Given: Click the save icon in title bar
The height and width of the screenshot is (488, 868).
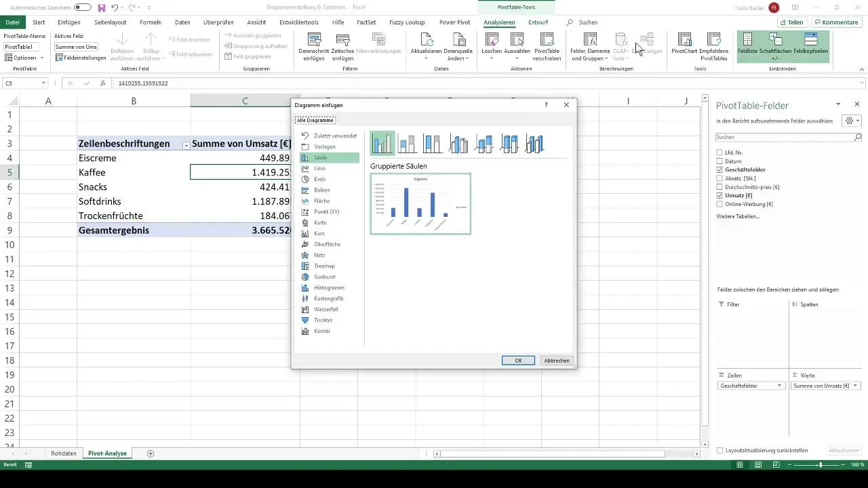Looking at the screenshot, I should click(x=101, y=7).
